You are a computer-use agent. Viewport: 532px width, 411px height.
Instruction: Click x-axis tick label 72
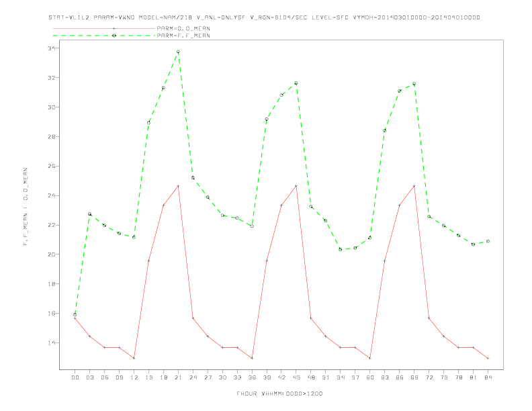pos(429,377)
